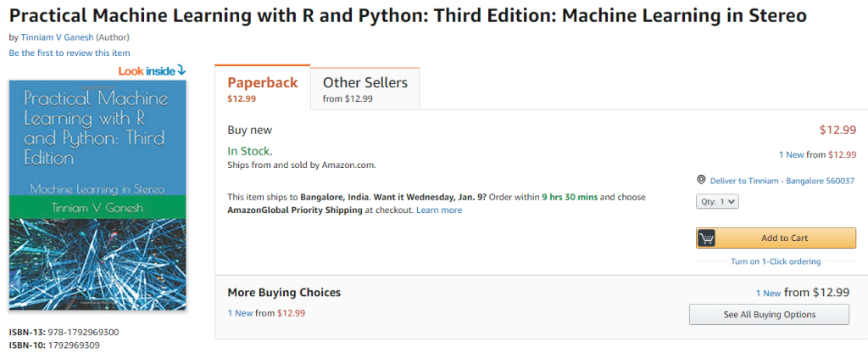The height and width of the screenshot is (353, 868).
Task: Click the ISBN-13 number text
Action: coord(81,332)
